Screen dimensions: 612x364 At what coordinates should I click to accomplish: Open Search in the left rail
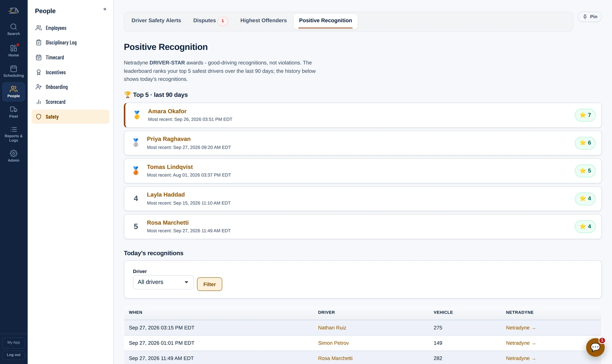(13, 29)
